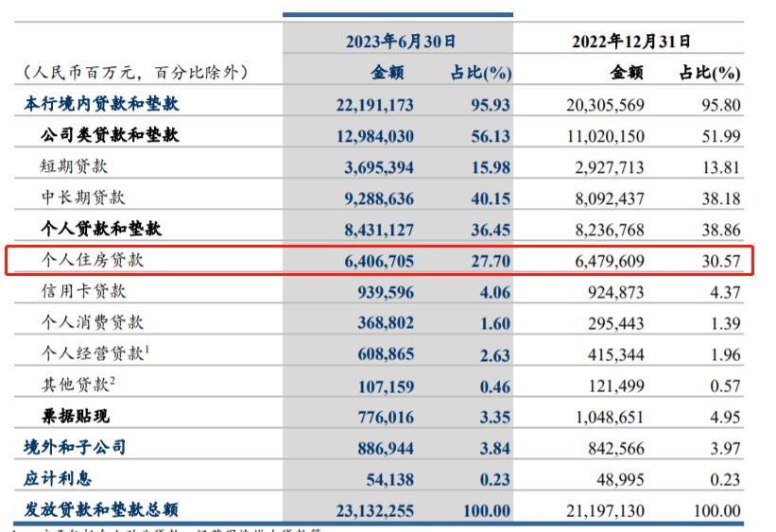Click the 中长期贷款 row label
Viewport: 776px width, 532px height.
click(x=82, y=197)
